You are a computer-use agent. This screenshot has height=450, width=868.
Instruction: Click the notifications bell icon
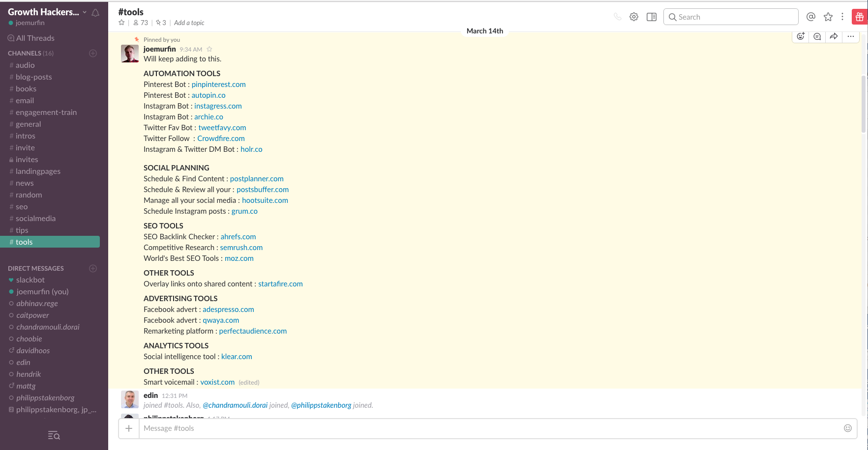(x=95, y=12)
